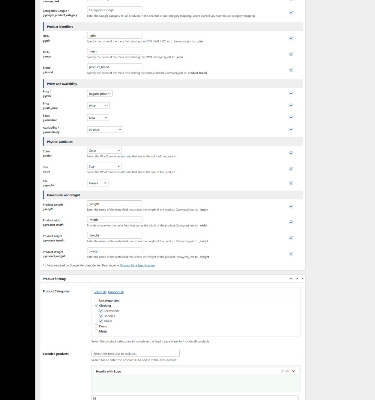The height and width of the screenshot is (400, 375).
Task: Toggle the checkbox on the Availability row
Action: (291, 129)
